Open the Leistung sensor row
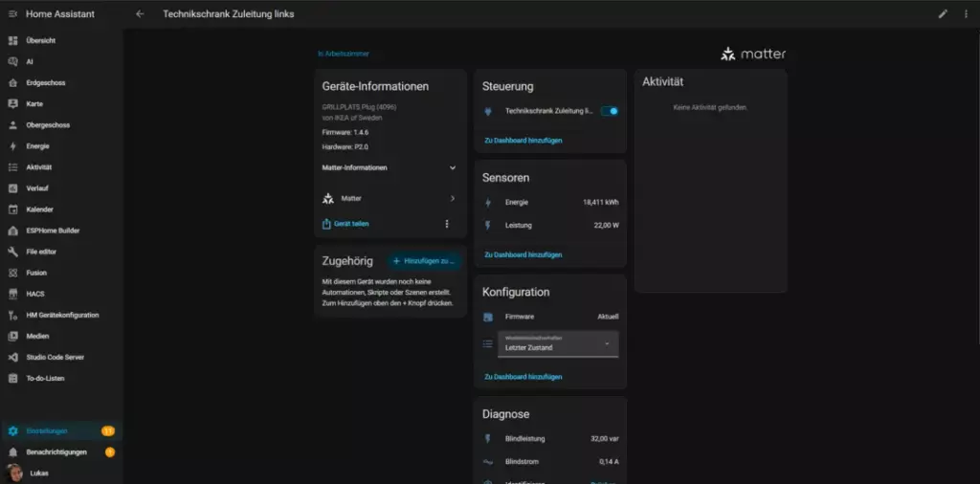The height and width of the screenshot is (484, 980). (x=550, y=226)
